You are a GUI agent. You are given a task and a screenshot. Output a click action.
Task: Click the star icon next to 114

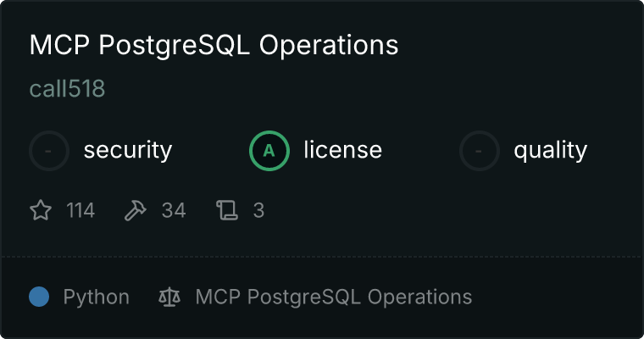[41, 210]
